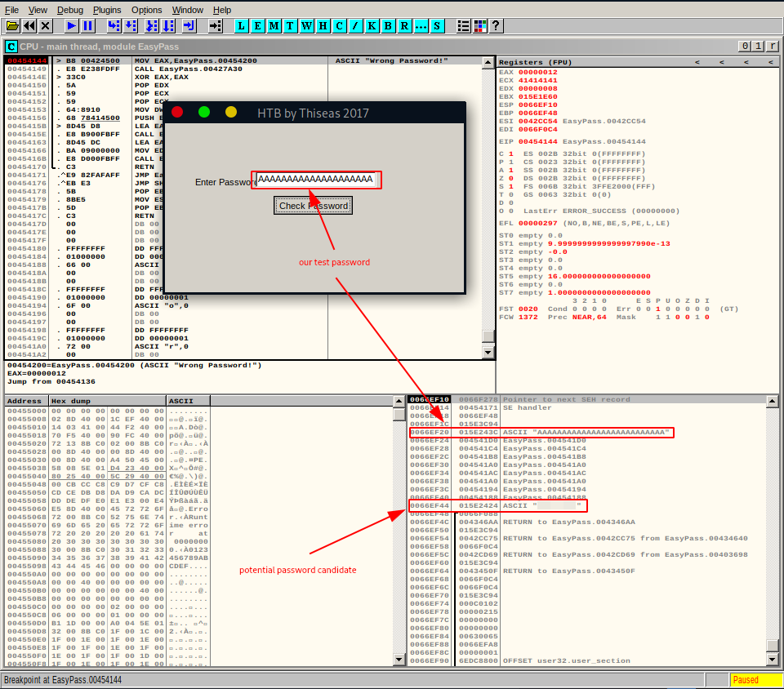Click the Open file toolbar icon
Image resolution: width=784 pixels, height=689 pixels.
click(x=12, y=26)
